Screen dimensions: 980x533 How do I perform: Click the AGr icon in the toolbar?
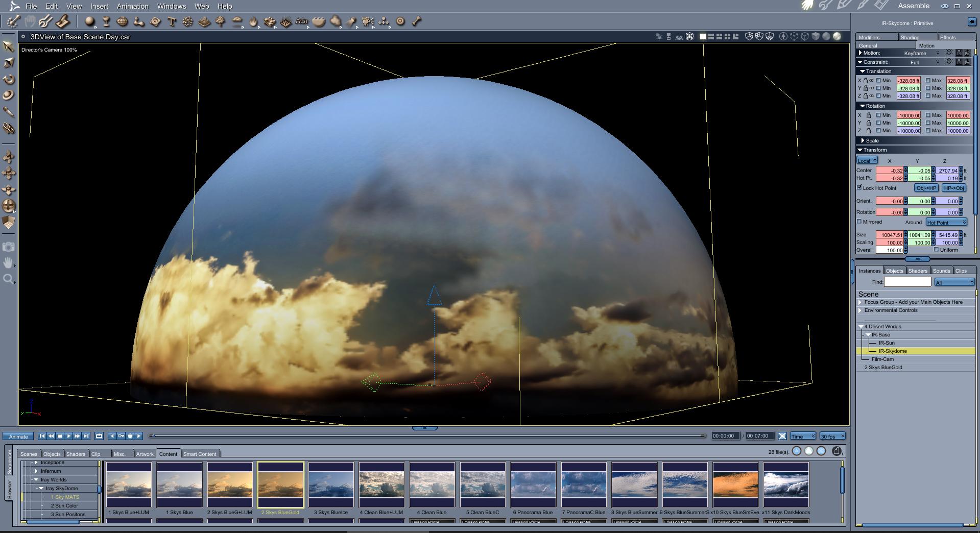pyautogui.click(x=302, y=21)
